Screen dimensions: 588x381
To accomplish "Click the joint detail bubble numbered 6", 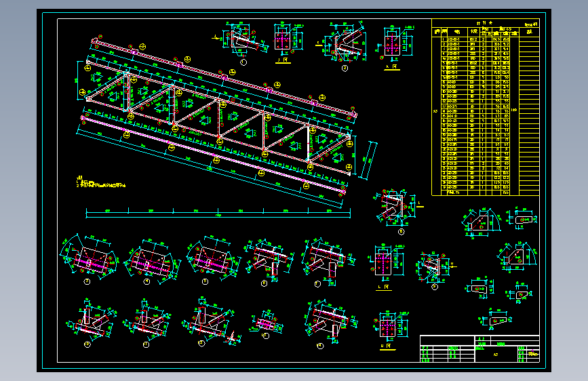I will 264,283.
